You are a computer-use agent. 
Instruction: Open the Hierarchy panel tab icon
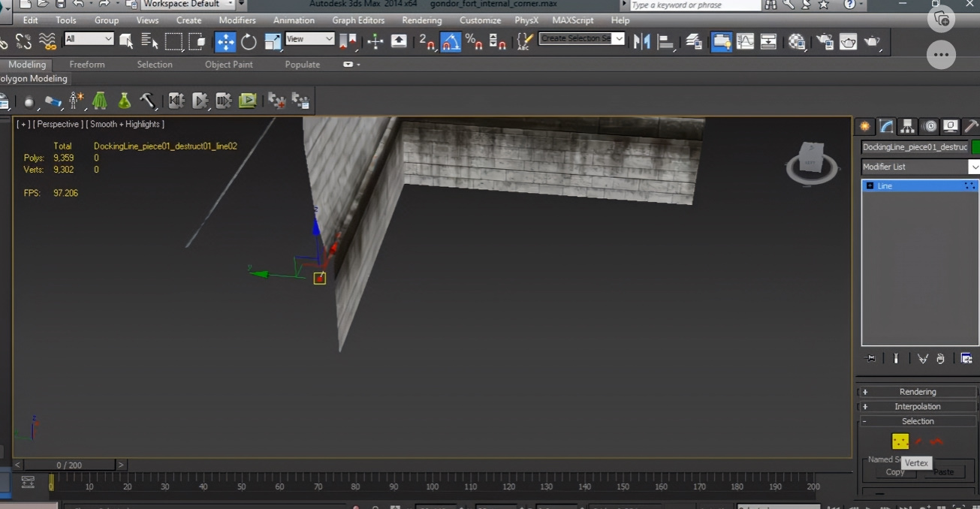click(907, 126)
